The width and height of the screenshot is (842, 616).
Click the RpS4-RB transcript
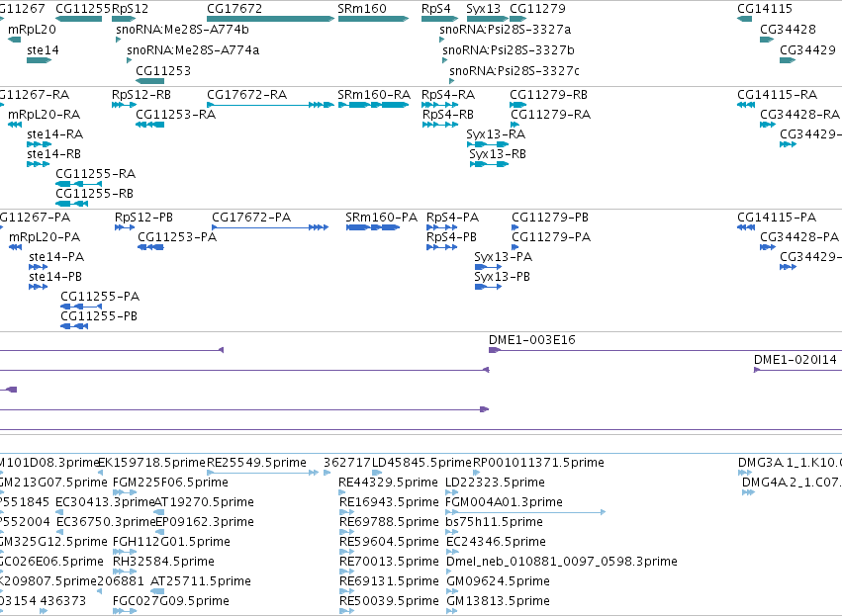pyautogui.click(x=440, y=125)
